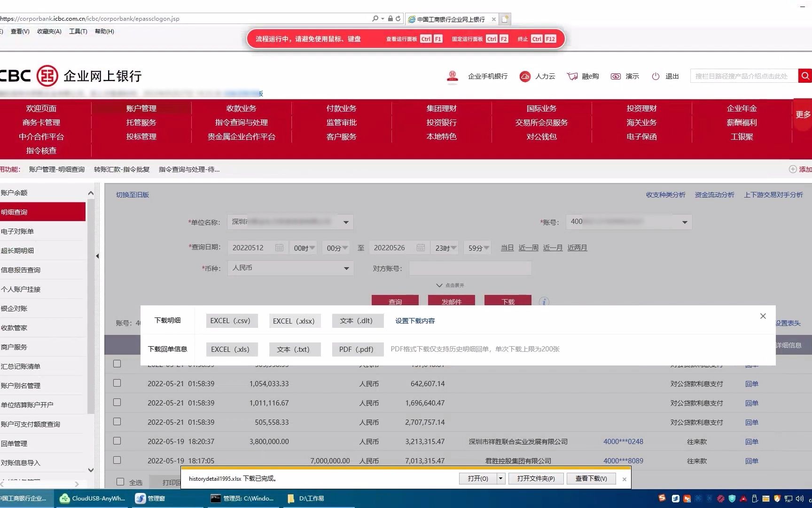Open the calendar icon beside 20220512

(279, 247)
